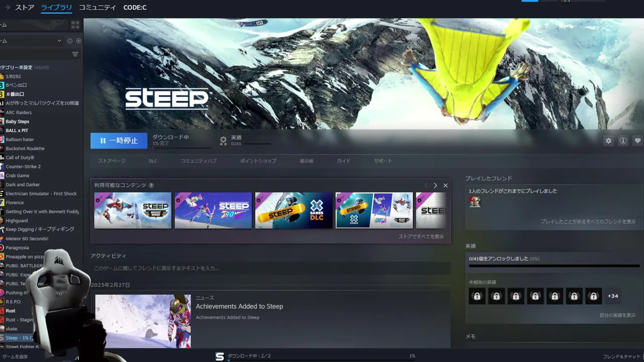Click ゲームを追加 at bottom left
The image size is (644, 362).
click(14, 356)
